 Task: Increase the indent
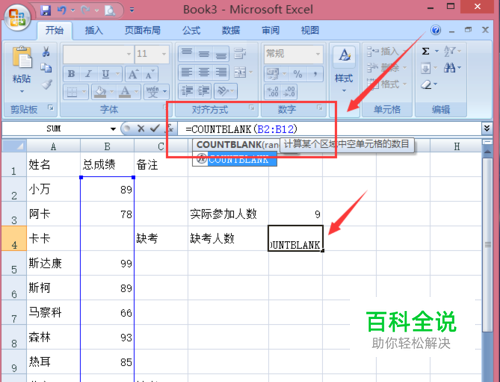[x=204, y=91]
